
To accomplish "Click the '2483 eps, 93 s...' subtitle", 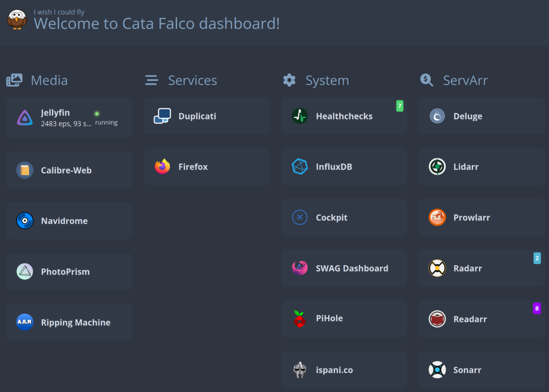I will [x=66, y=124].
